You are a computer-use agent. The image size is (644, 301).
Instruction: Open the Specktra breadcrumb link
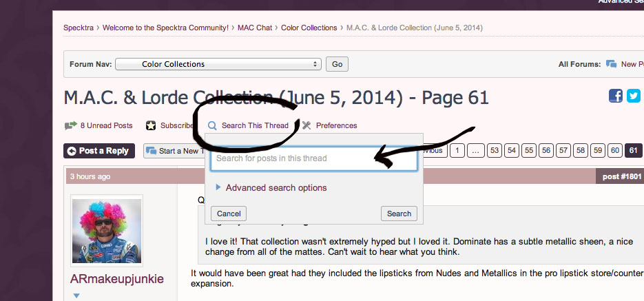pyautogui.click(x=79, y=28)
